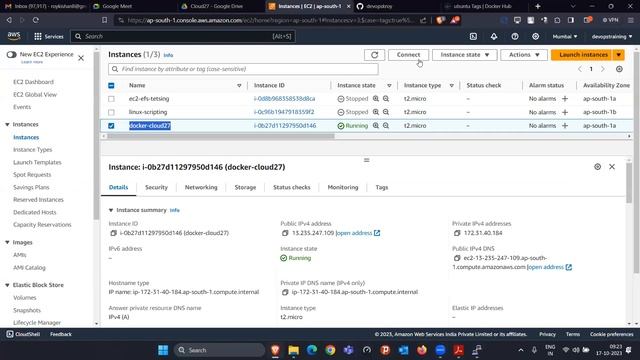Open Chrome from the taskbar
The width and height of the screenshot is (640, 360).
tap(330, 350)
